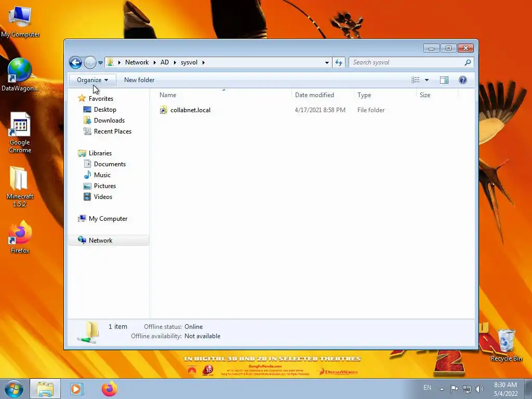The width and height of the screenshot is (532, 399).
Task: Select the sysvol breadcrumb segment
Action: coord(189,62)
